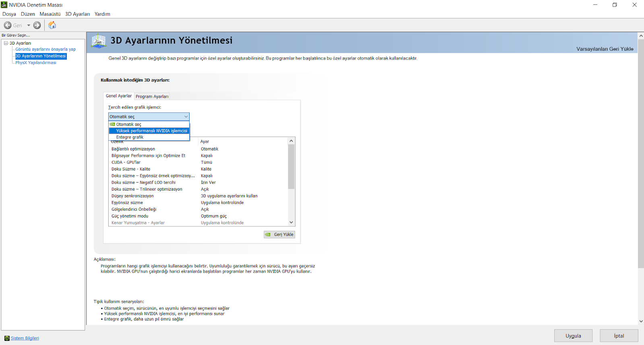Open the Düzen menu
The image size is (644, 345).
(28, 14)
